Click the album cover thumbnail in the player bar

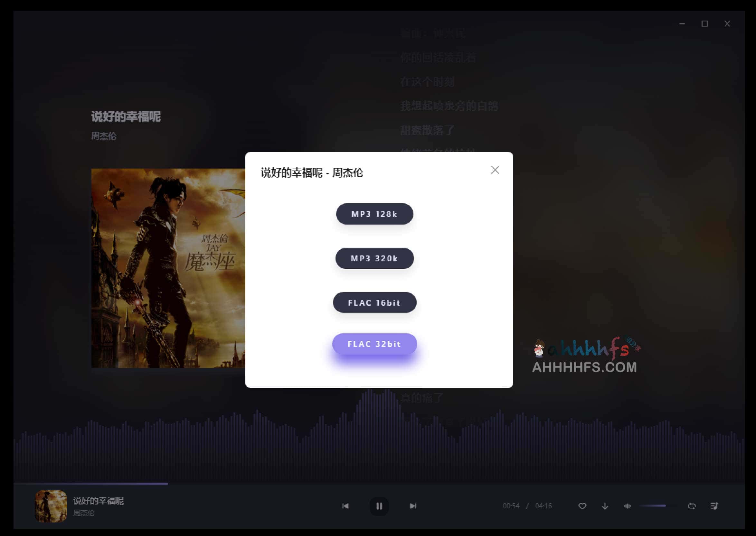point(51,506)
